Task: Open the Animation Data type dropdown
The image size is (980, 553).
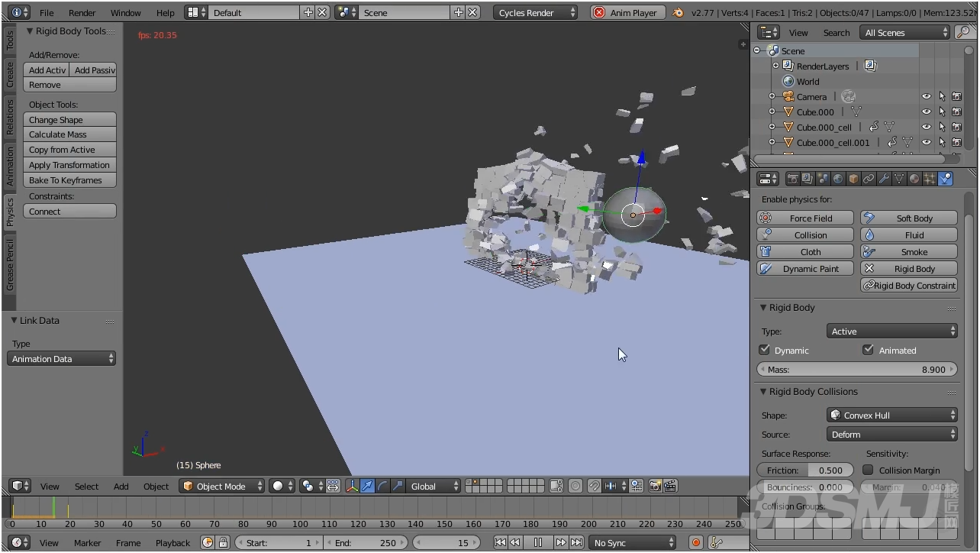Action: coord(62,358)
